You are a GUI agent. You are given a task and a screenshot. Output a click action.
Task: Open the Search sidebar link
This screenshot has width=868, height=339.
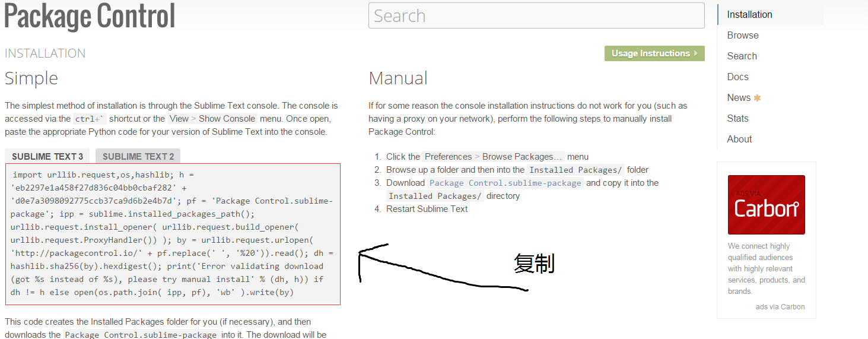click(x=742, y=56)
